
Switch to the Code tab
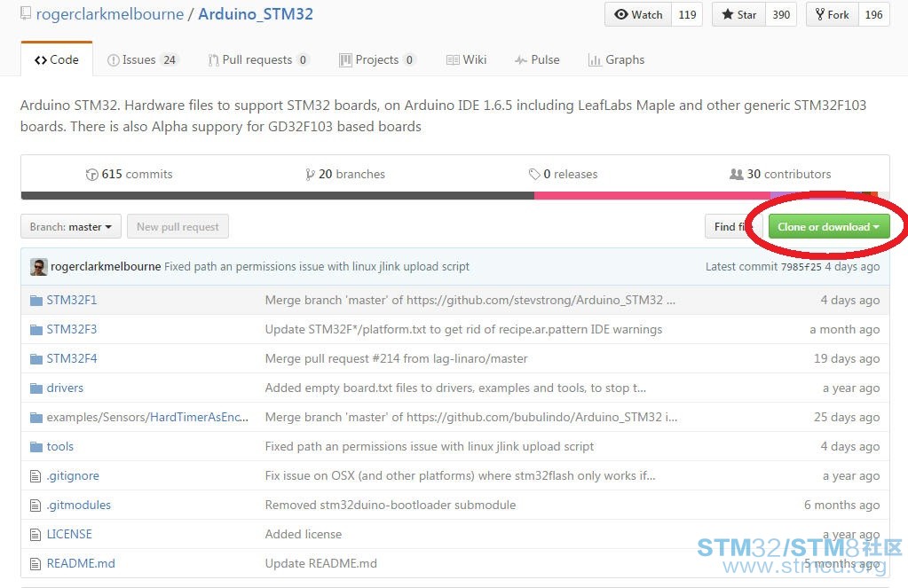tap(56, 59)
